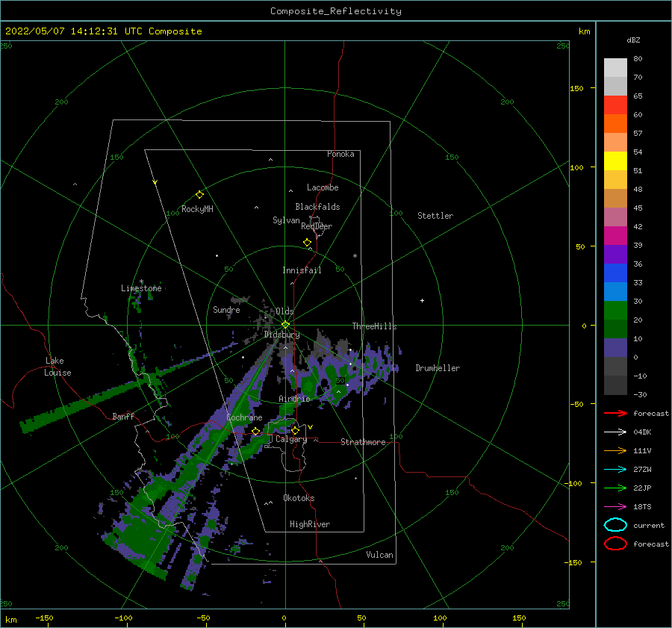Click the green 22JP arrow legend

(615, 488)
